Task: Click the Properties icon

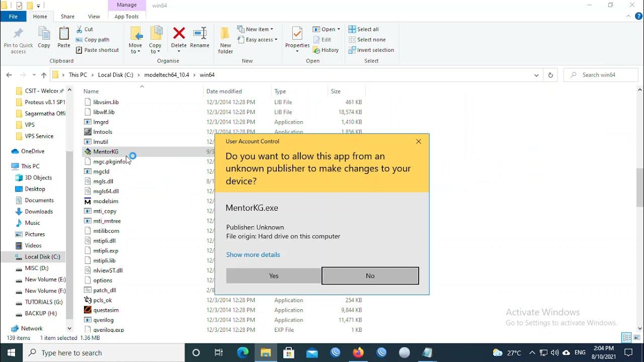Action: coord(297,34)
